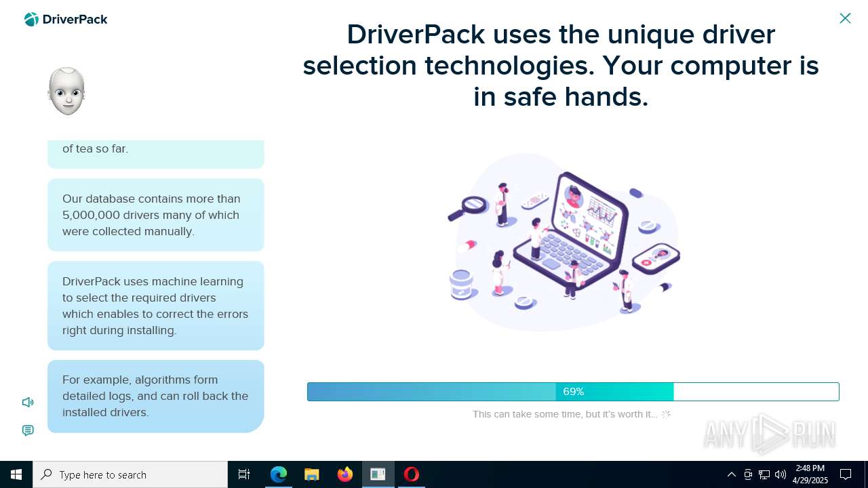Click the 69% installation progress bar
The image size is (868, 488).
(573, 392)
